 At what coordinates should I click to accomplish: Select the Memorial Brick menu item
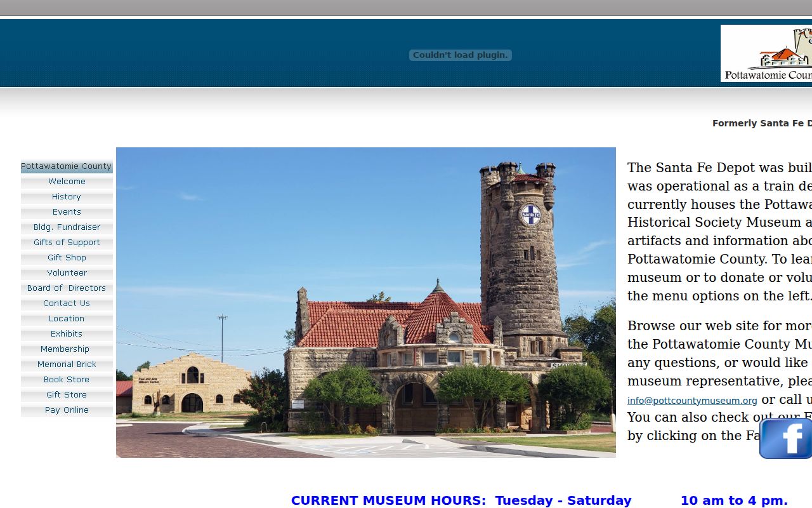[x=67, y=364]
